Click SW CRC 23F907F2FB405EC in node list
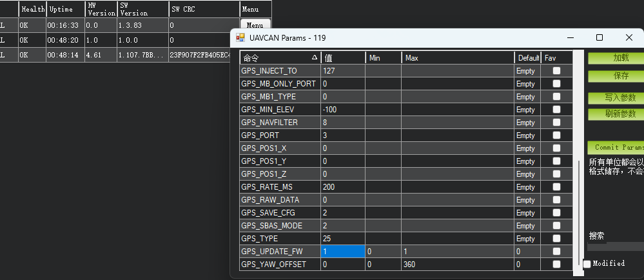Screen dimensions: 644x280 coord(200,55)
